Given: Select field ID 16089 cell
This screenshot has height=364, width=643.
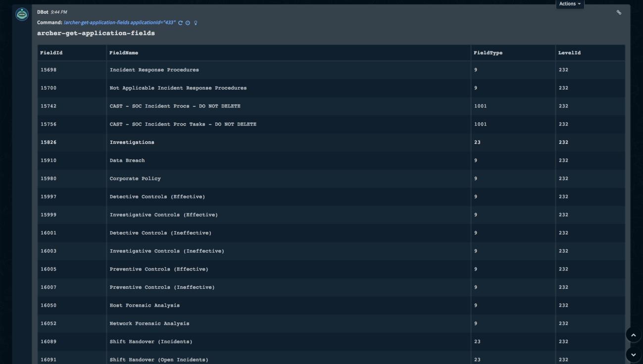Looking at the screenshot, I should pos(72,342).
